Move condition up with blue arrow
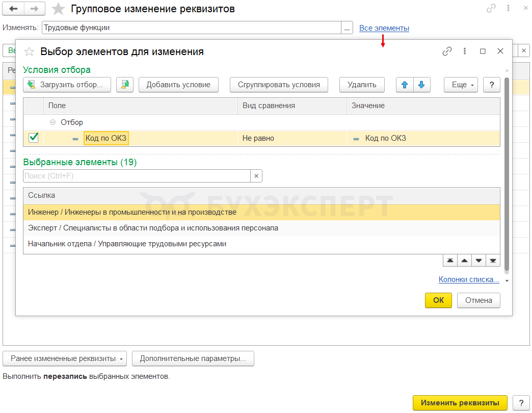Screen dimensions: 532x413 coord(405,85)
